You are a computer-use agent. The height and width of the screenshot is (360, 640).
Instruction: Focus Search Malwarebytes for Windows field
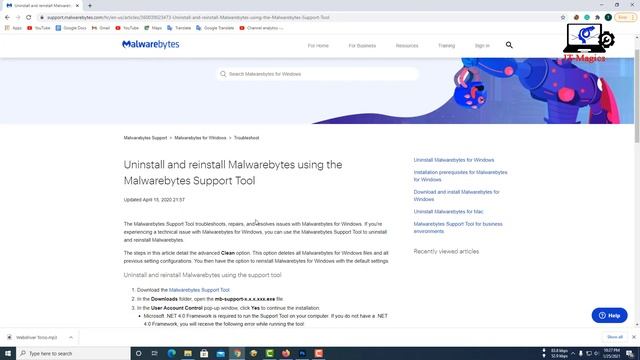click(317, 74)
